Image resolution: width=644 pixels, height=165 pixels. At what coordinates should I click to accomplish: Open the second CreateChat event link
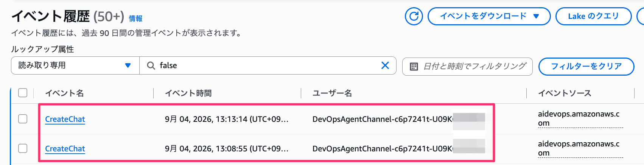[x=65, y=149]
